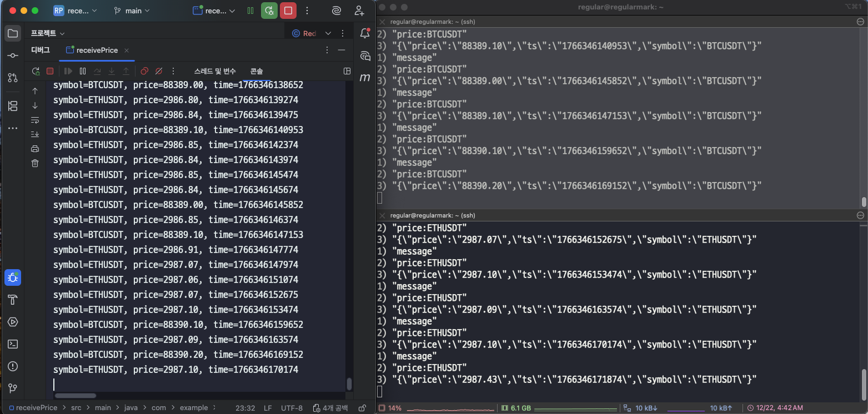Print console output printer icon
This screenshot has height=414, width=868.
point(35,149)
